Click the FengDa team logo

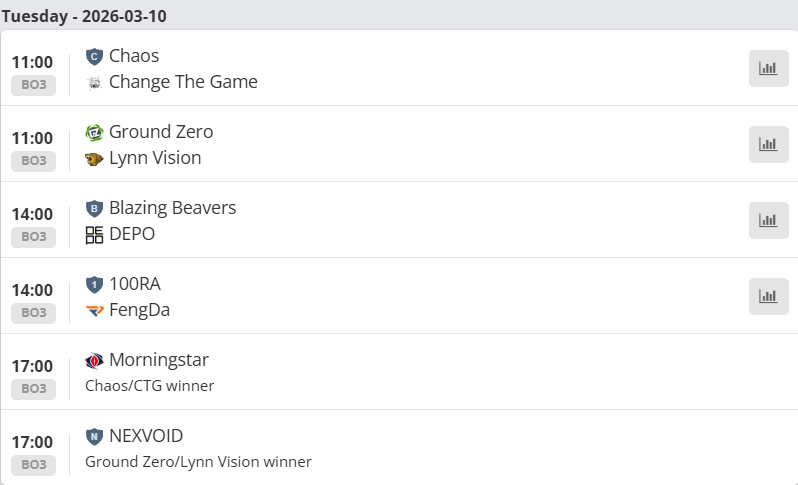pos(95,310)
